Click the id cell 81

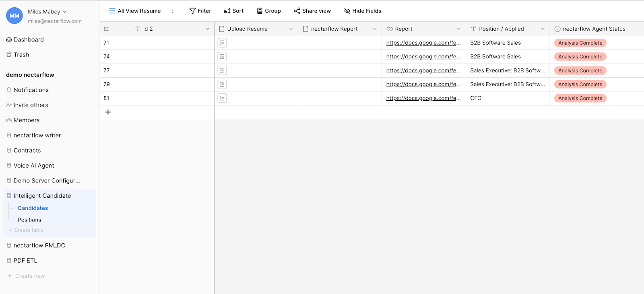[157, 98]
